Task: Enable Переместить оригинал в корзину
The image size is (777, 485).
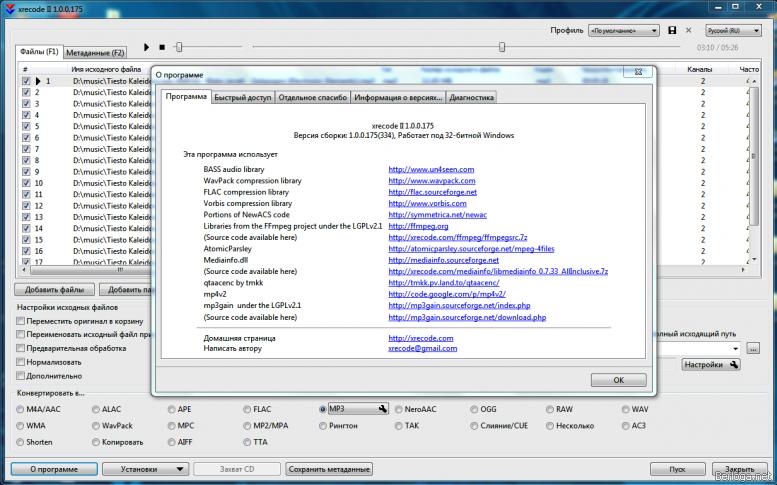Action: tap(21, 321)
